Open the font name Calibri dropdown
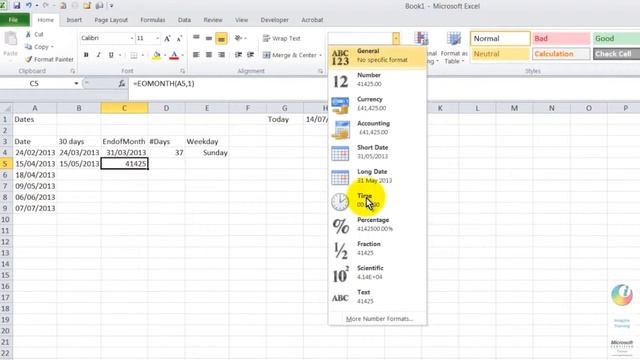The width and height of the screenshot is (640, 360). [x=132, y=38]
